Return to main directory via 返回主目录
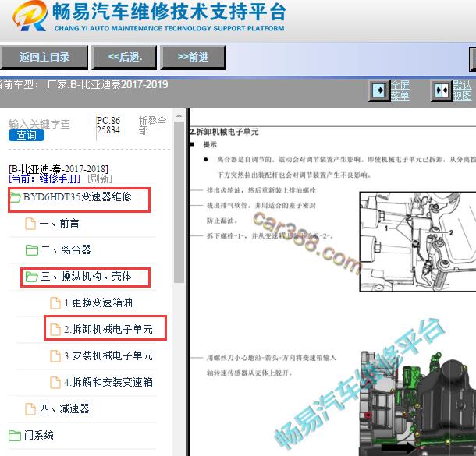This screenshot has height=456, width=476. 44,58
